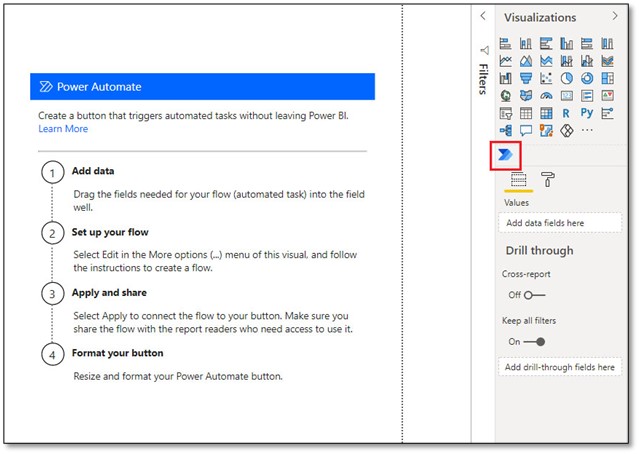
Task: Select the Matrix visual
Action: [x=546, y=113]
